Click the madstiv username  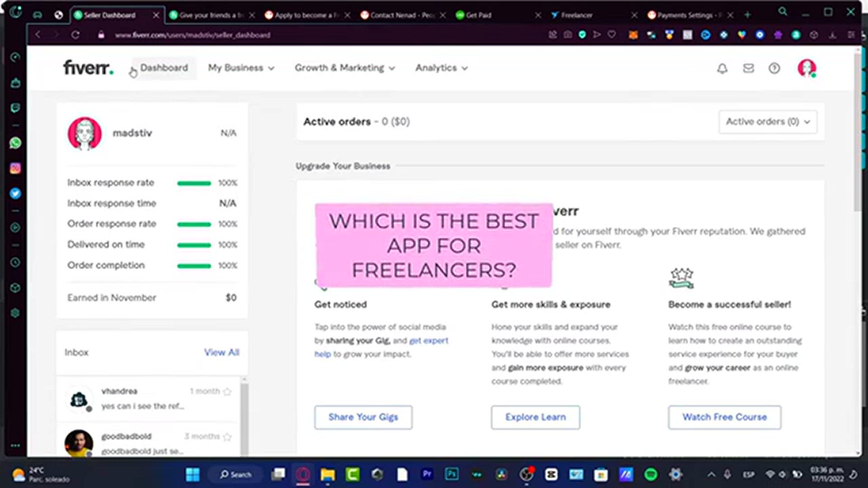[132, 133]
